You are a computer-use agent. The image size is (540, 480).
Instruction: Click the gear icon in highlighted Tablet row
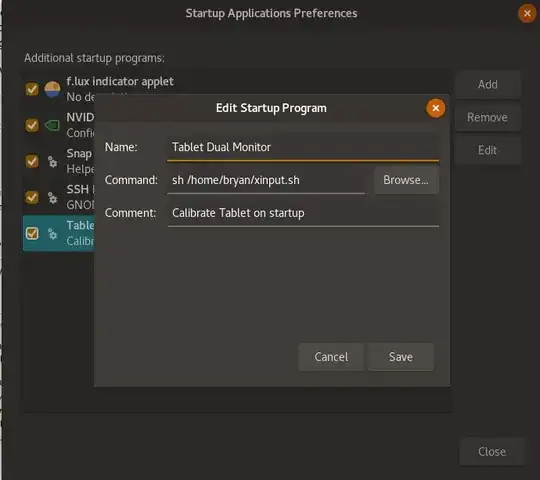pyautogui.click(x=52, y=234)
